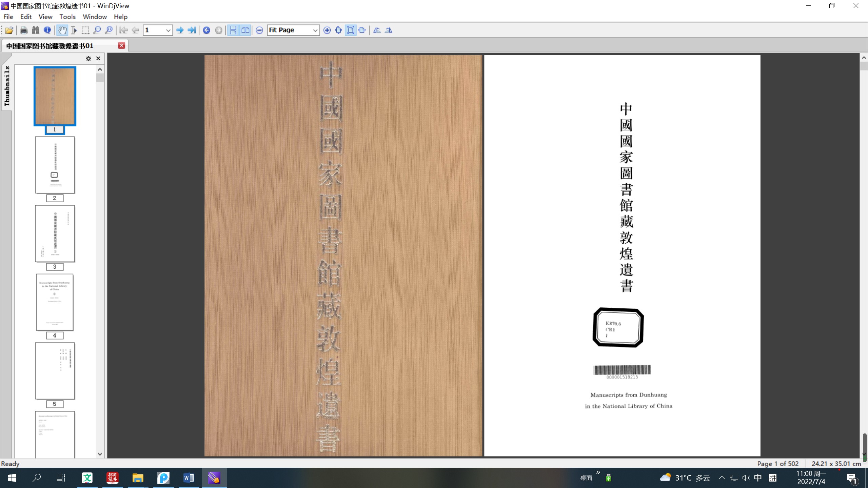Open the Windows Start menu
The height and width of the screenshot is (488, 868).
(x=12, y=478)
